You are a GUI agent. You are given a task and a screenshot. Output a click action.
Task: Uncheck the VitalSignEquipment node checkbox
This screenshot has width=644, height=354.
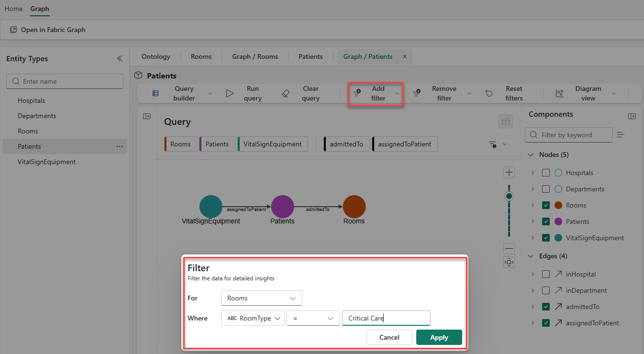[545, 238]
